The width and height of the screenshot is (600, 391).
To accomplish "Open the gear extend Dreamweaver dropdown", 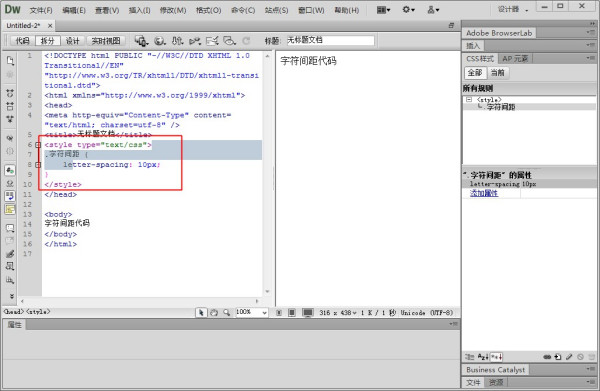I will 408,10.
